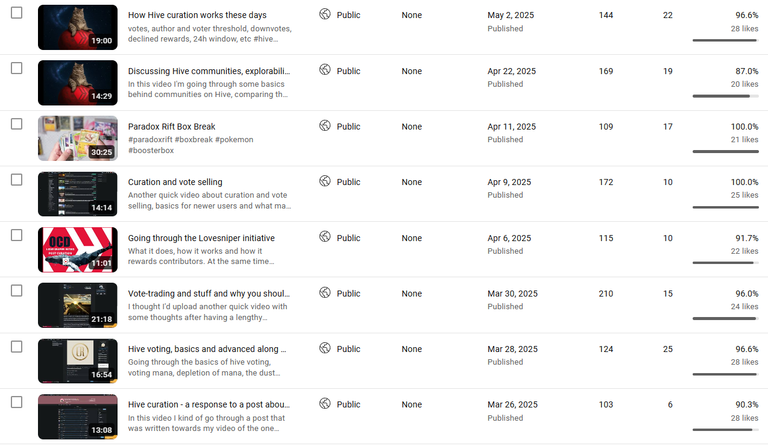
Task: Click the globe icon beside Lovesniper initiative video
Action: (x=325, y=237)
